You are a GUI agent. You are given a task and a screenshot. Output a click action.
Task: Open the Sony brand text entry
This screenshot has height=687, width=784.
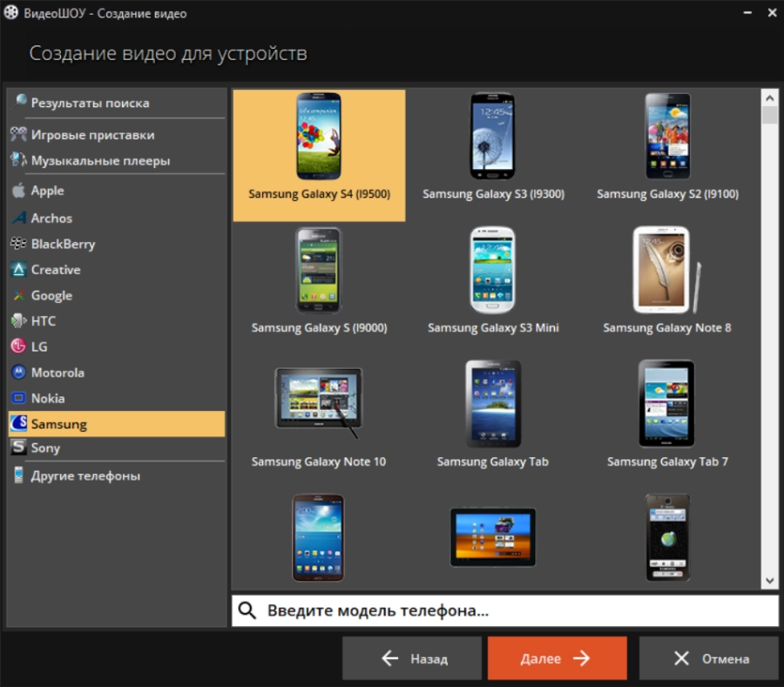coord(45,448)
